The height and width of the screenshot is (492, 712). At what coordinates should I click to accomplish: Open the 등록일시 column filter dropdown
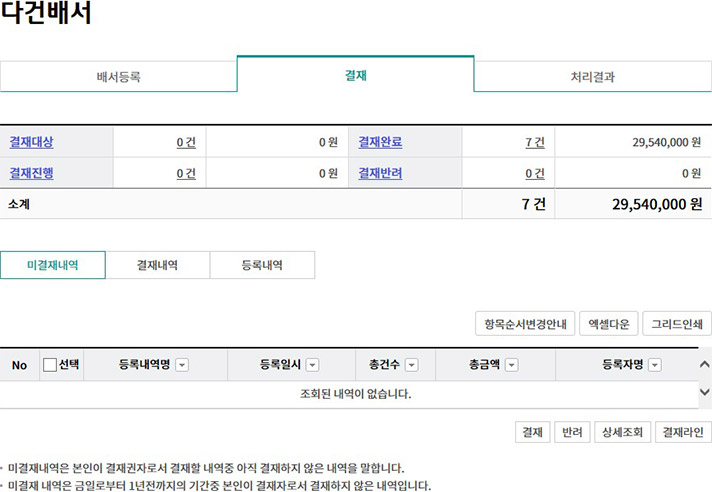312,366
